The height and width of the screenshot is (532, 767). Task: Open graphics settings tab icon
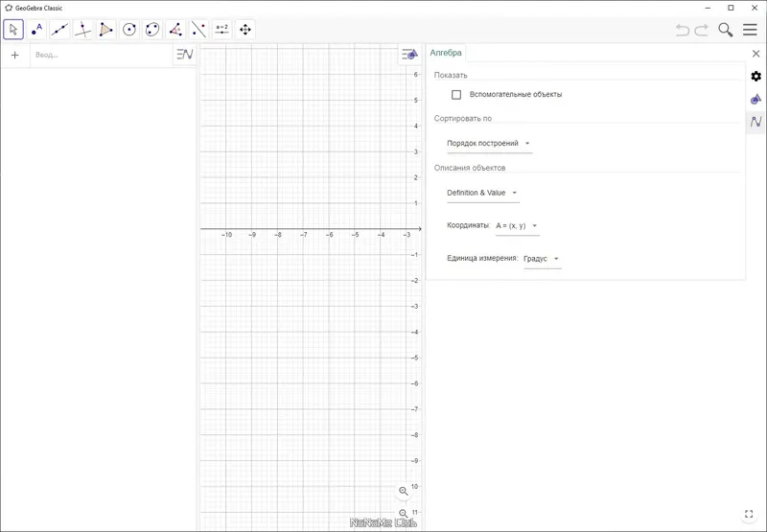[756, 100]
